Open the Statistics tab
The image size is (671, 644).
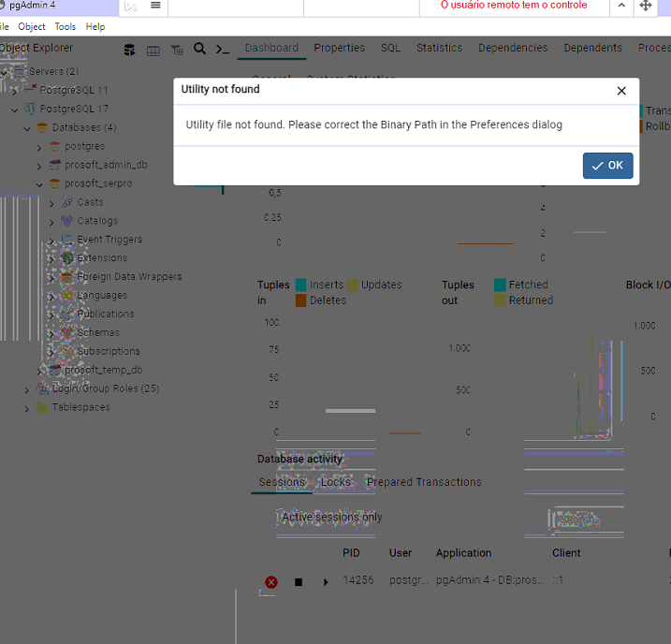coord(440,48)
